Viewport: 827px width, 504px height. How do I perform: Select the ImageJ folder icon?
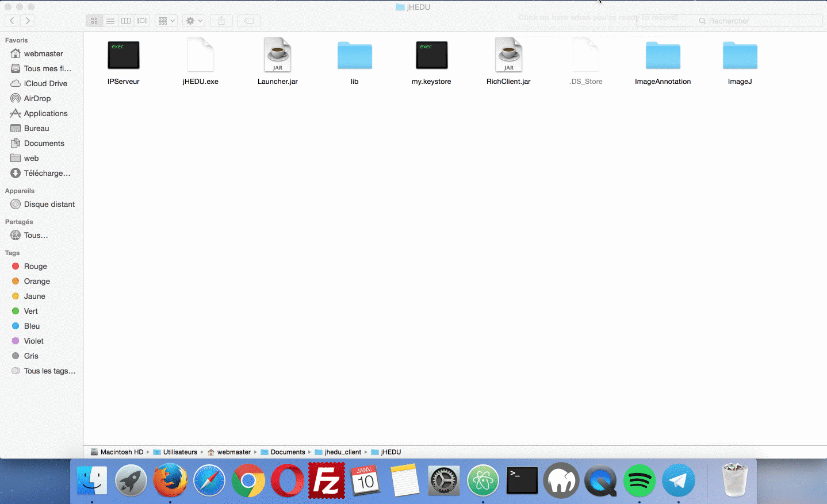(740, 55)
